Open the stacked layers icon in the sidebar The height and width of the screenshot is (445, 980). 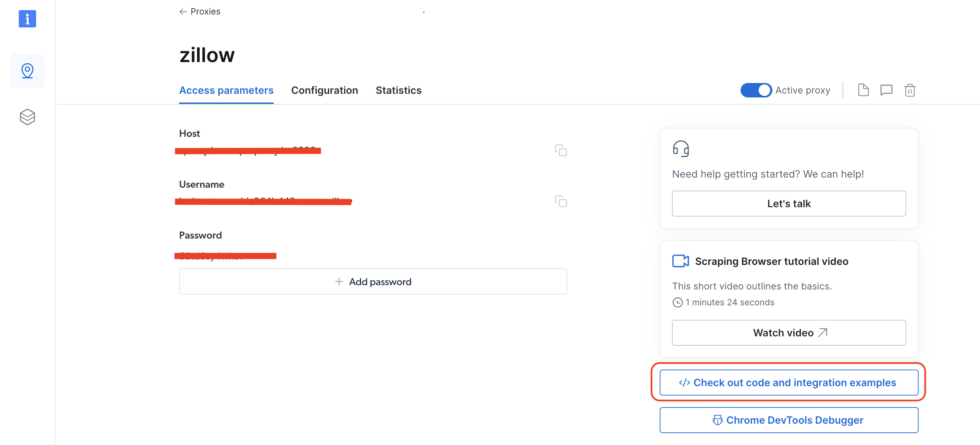pyautogui.click(x=27, y=117)
